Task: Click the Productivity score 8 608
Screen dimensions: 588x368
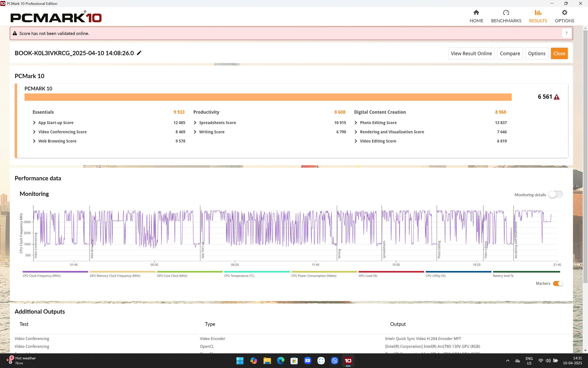Action: click(340, 112)
